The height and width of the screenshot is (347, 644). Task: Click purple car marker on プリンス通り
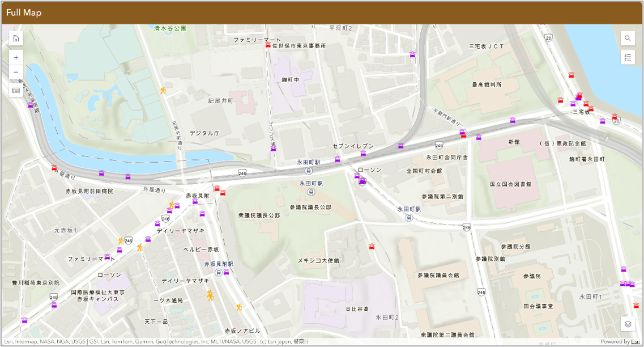coord(273,149)
